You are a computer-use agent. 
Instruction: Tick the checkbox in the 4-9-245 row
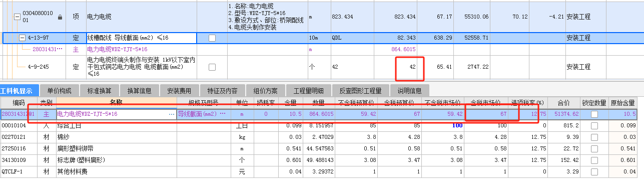click(x=212, y=67)
